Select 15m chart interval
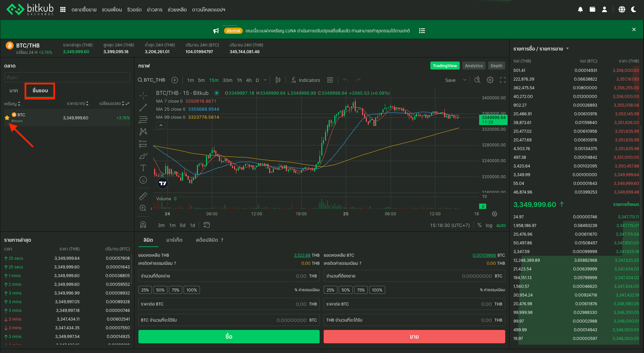The height and width of the screenshot is (353, 644). coord(214,80)
